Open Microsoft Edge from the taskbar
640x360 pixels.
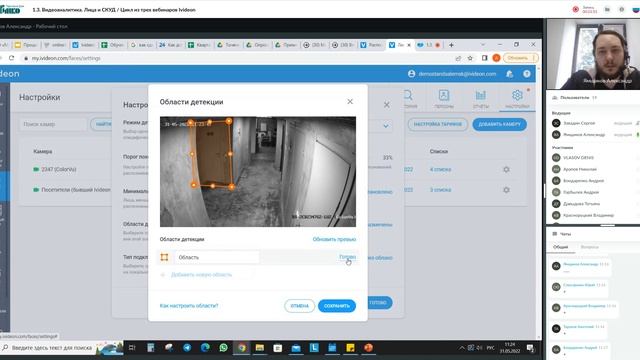(x=205, y=348)
